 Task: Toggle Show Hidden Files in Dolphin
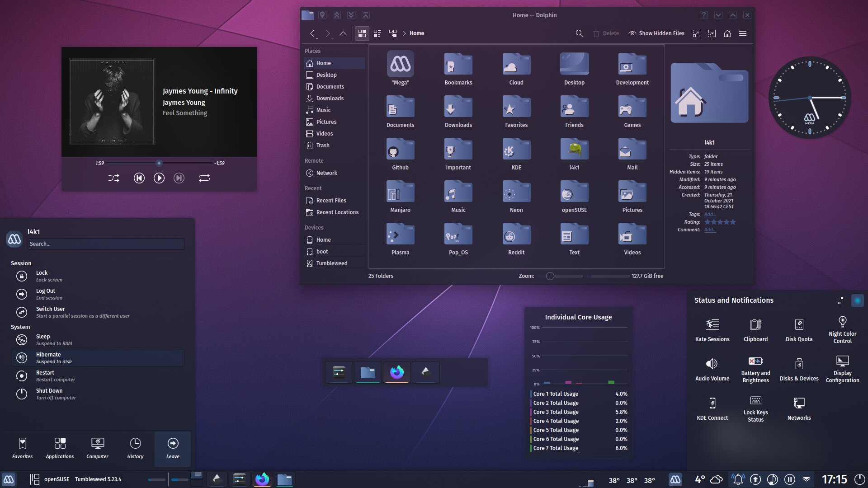point(656,33)
